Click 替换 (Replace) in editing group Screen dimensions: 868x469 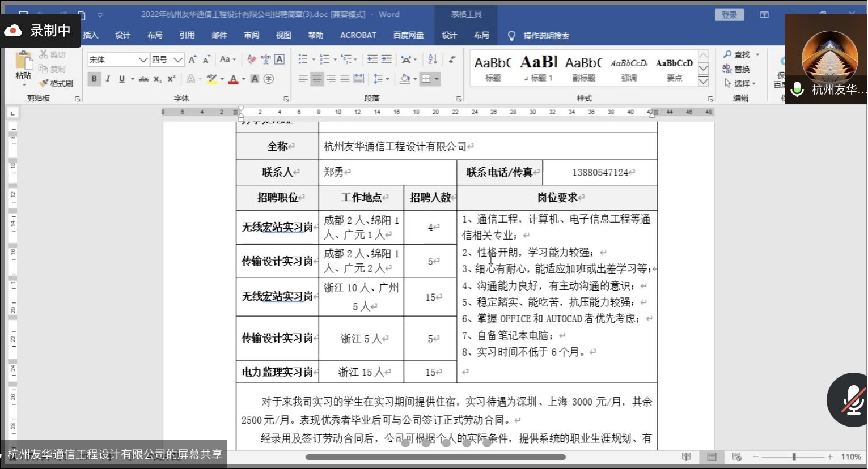pyautogui.click(x=737, y=69)
